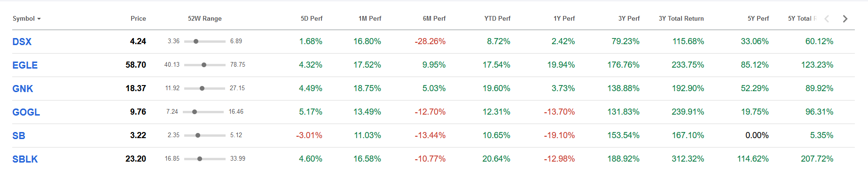Open the SBLK ticker link
This screenshot has height=179, width=868.
coord(25,159)
